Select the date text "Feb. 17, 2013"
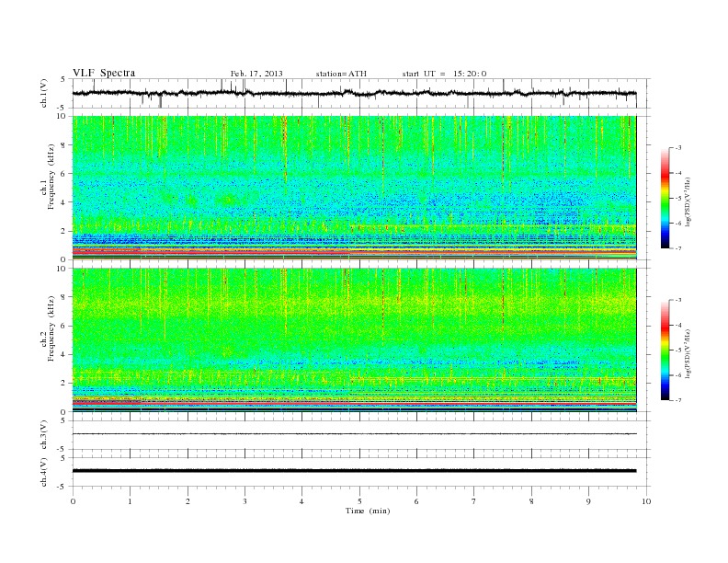The height and width of the screenshot is (563, 728). [x=256, y=74]
